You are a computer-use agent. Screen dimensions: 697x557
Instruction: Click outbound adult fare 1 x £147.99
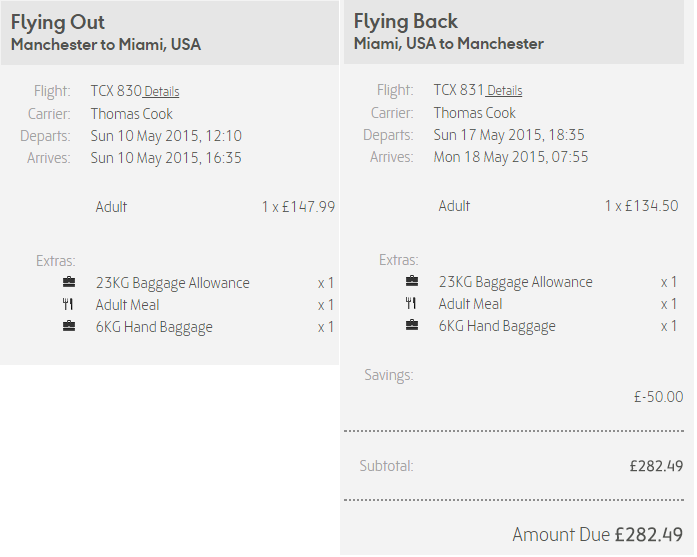tap(298, 207)
